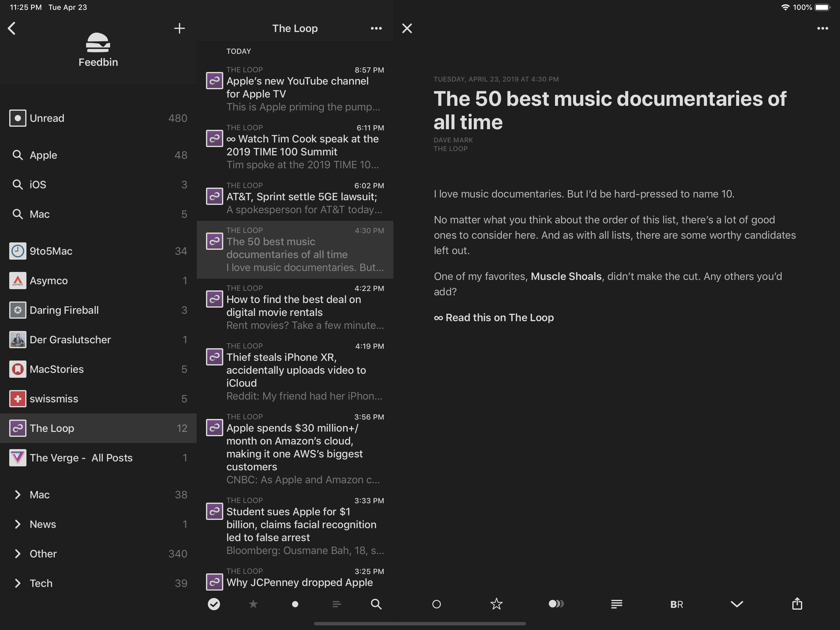Go back using the back arrow
840x630 pixels.
click(12, 28)
